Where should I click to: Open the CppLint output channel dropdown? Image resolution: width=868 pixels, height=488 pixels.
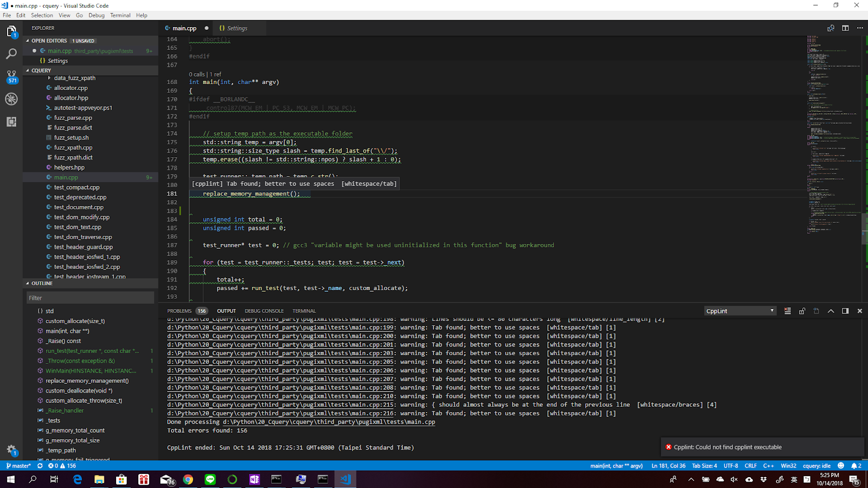(x=739, y=310)
